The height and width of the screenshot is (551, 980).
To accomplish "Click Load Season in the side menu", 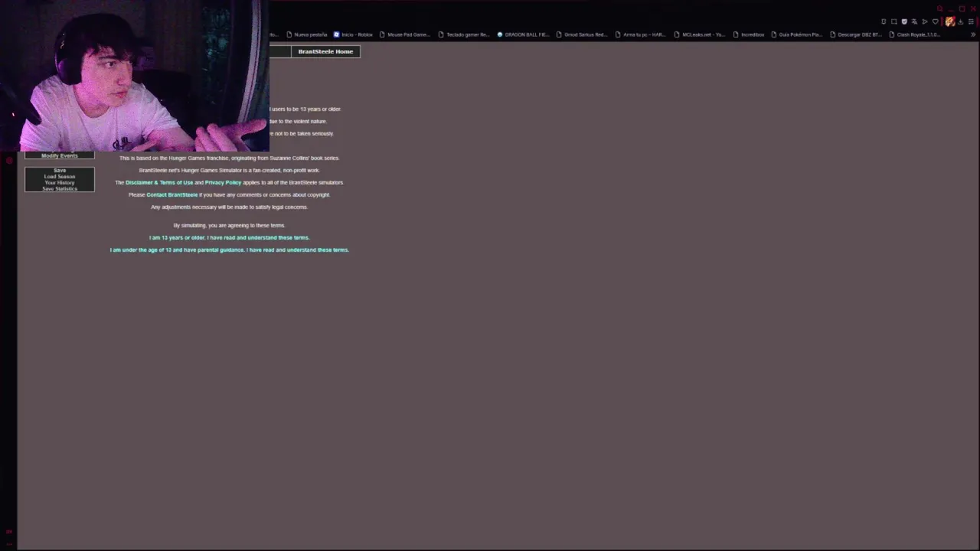I will pyautogui.click(x=60, y=176).
